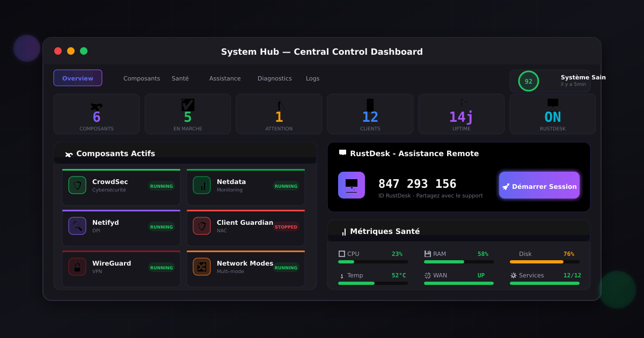644x338 pixels.
Task: Click the CrowdSec shield icon
Action: [77, 185]
